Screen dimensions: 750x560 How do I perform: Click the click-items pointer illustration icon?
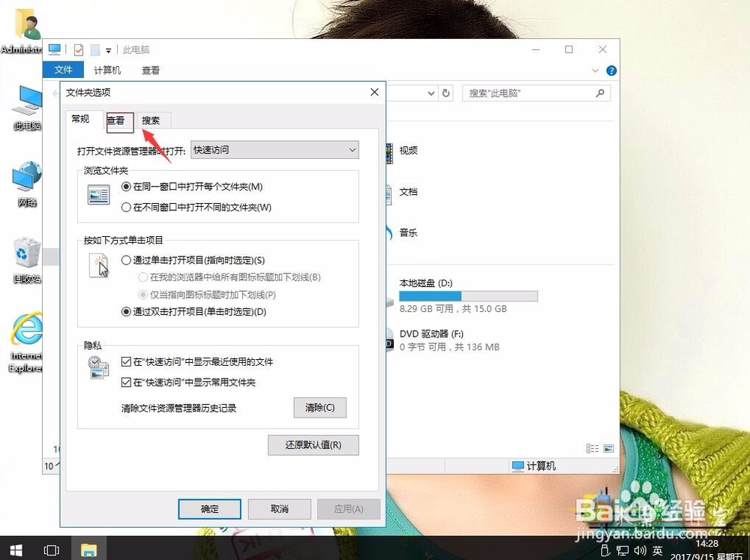(99, 265)
